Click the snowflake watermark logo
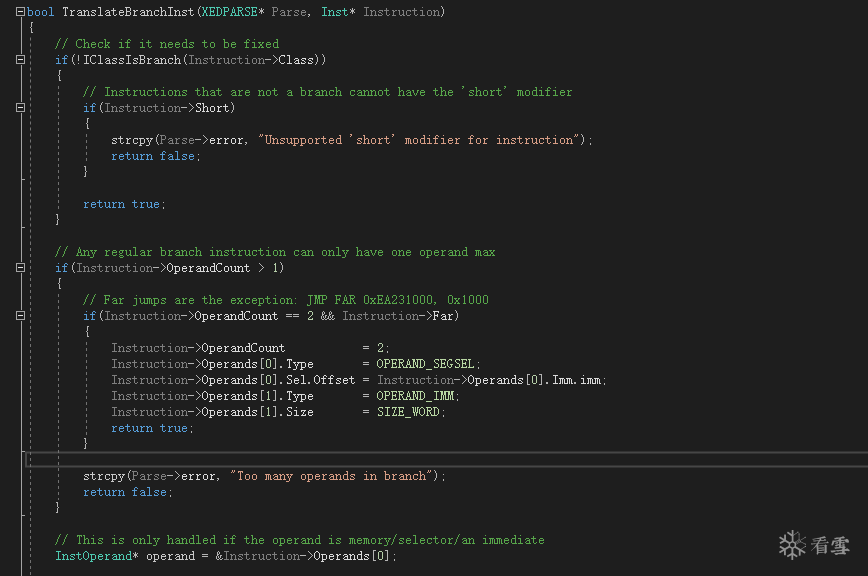 (x=791, y=545)
